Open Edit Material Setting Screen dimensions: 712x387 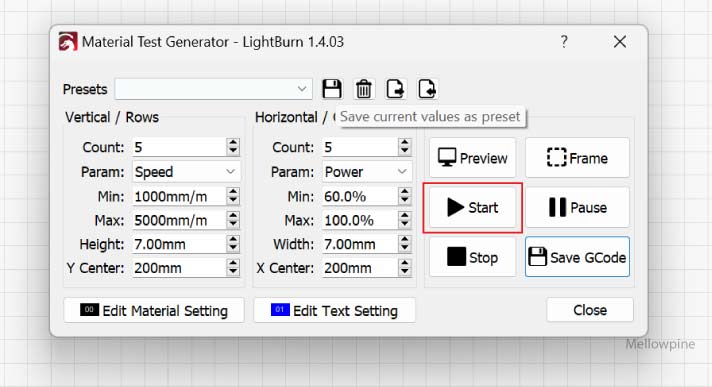coord(154,311)
